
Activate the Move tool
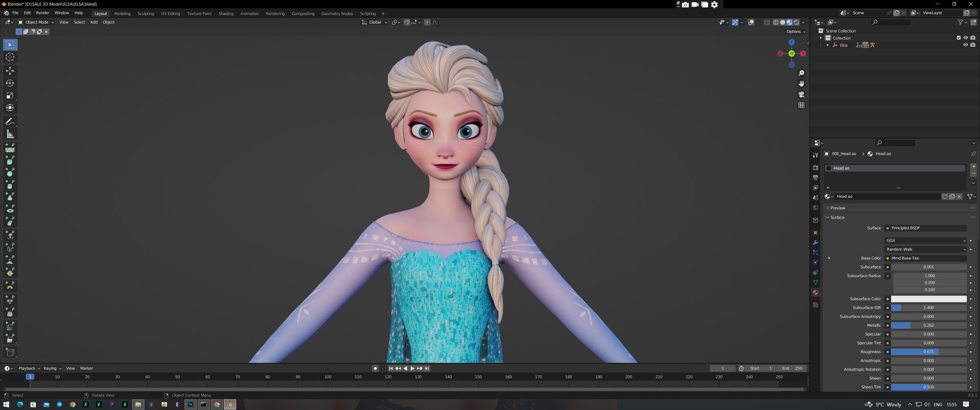pyautogui.click(x=10, y=71)
